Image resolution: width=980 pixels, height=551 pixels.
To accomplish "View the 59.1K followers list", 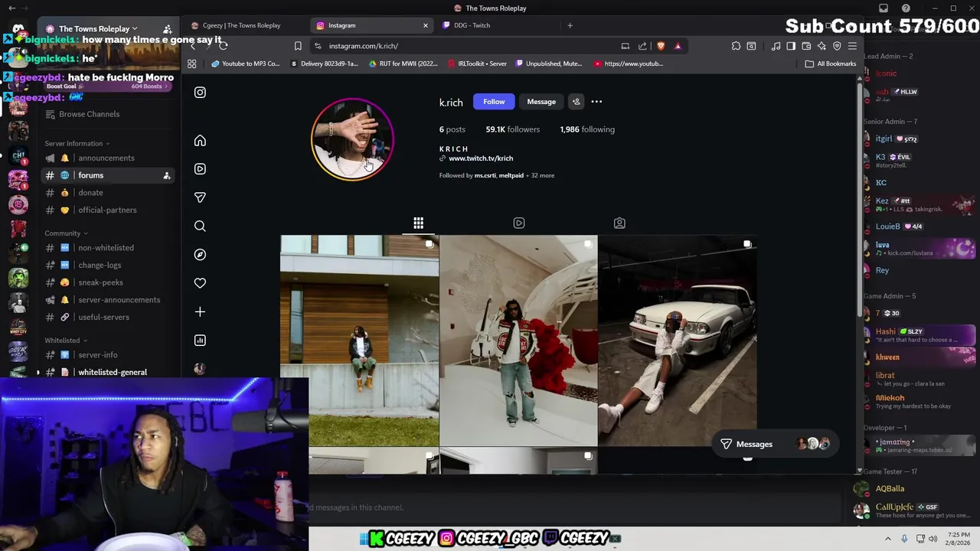I will [x=513, y=129].
